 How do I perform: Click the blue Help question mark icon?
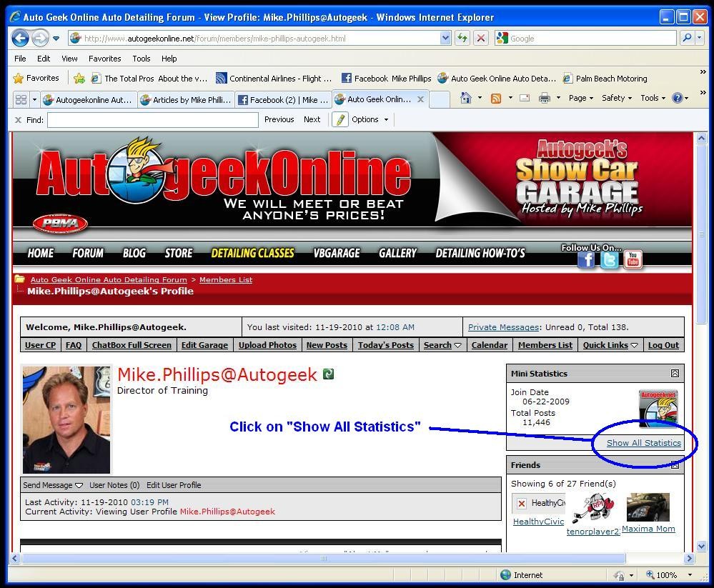click(x=678, y=98)
